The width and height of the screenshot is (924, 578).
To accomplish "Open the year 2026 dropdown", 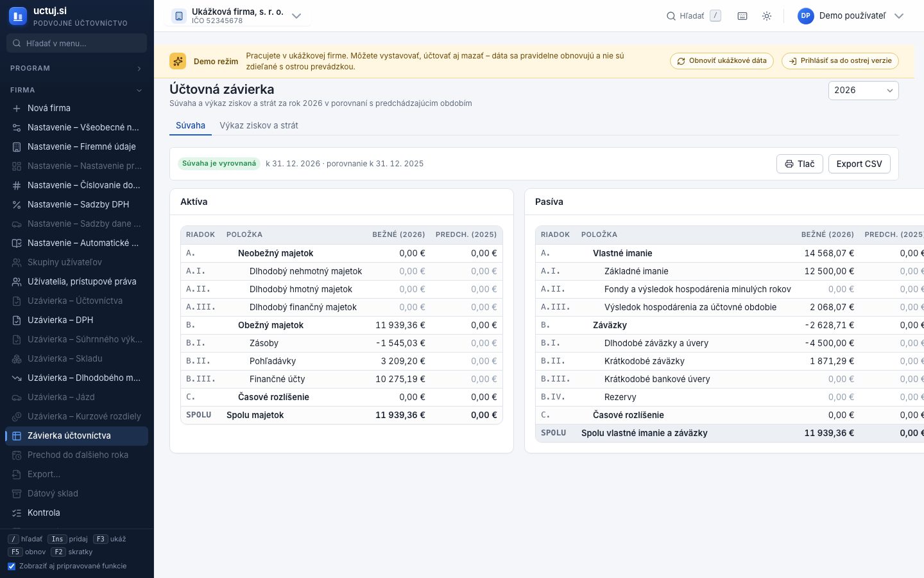I will pos(863,91).
